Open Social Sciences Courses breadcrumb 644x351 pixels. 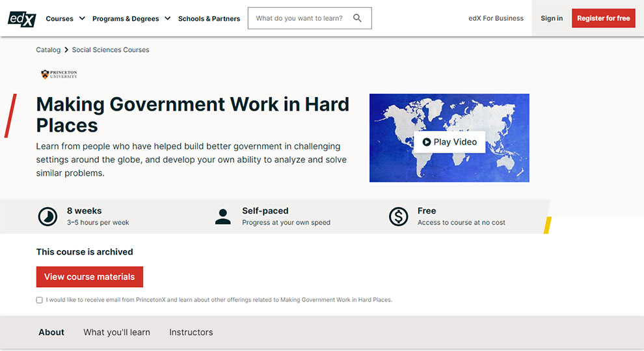pos(111,49)
